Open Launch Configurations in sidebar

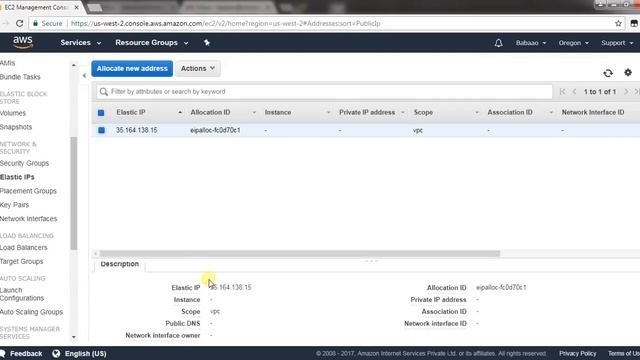22,294
